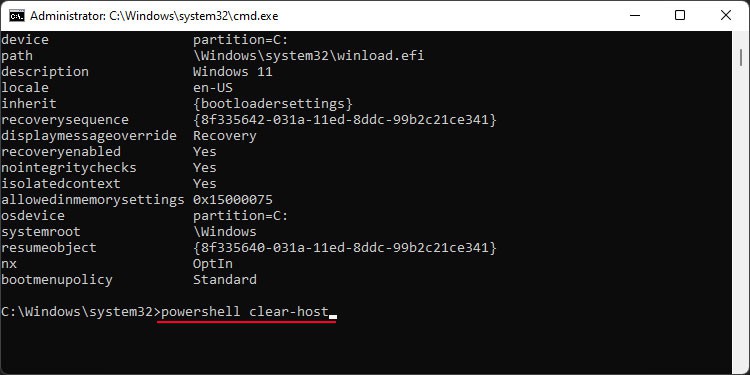This screenshot has height=375, width=750.
Task: Click the Windows 11 description value
Action: point(232,72)
